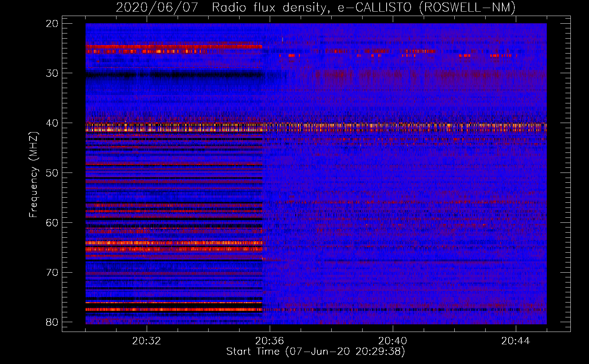The image size is (589, 364).
Task: Click the frequency label 80
Action: (52, 322)
